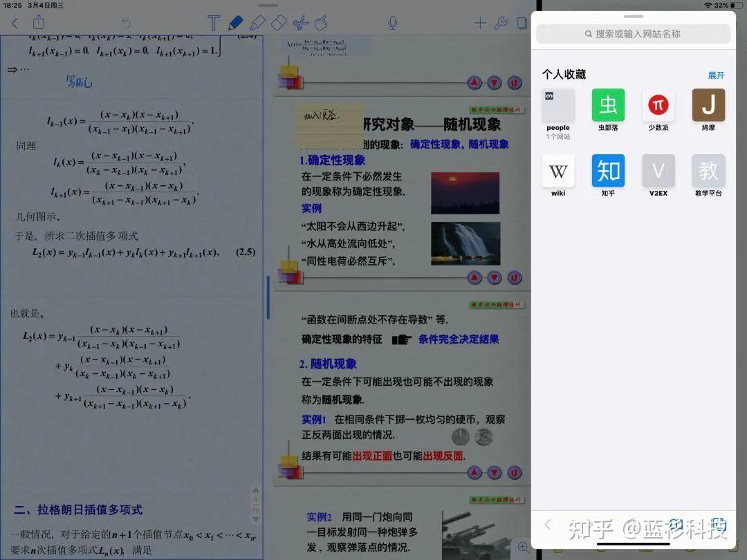Select the scissors lasso tool
The width and height of the screenshot is (747, 560).
point(300,23)
